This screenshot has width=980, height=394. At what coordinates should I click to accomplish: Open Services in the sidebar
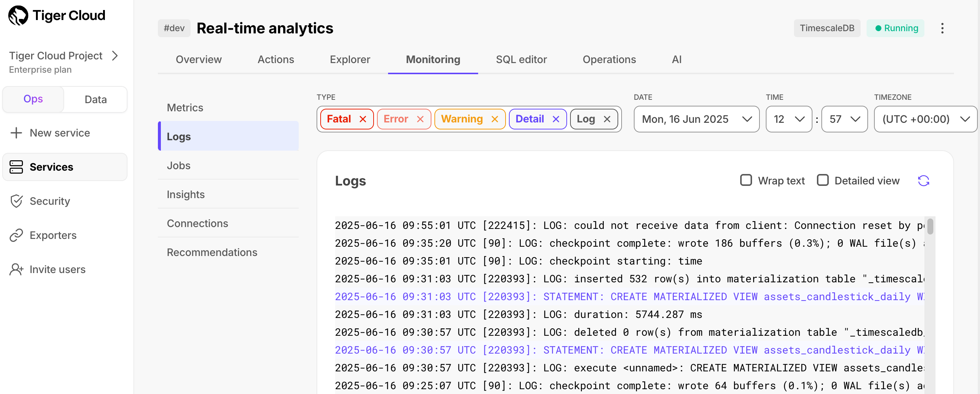[x=64, y=167]
